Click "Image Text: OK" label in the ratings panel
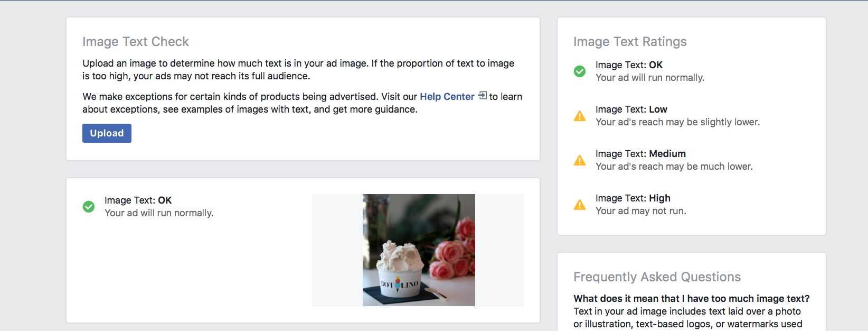The image size is (868, 331). tap(629, 65)
